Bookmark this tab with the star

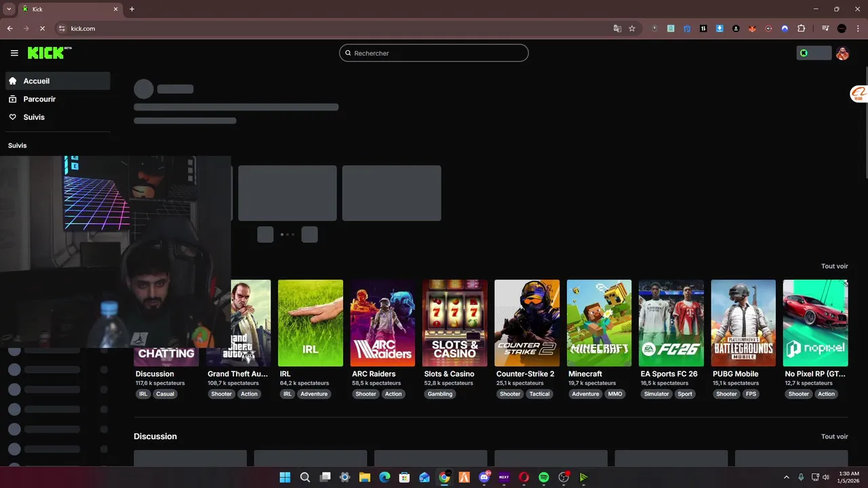(632, 28)
